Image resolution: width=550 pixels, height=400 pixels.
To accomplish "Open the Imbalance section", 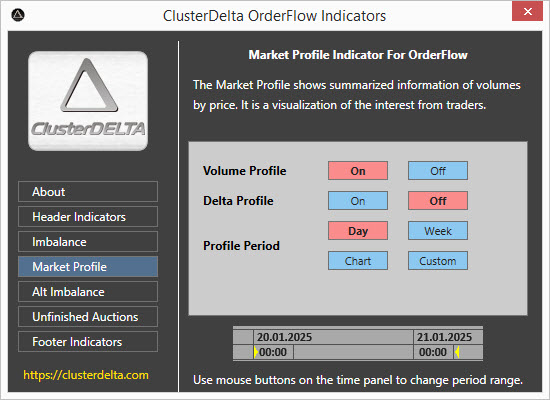I will (x=88, y=241).
